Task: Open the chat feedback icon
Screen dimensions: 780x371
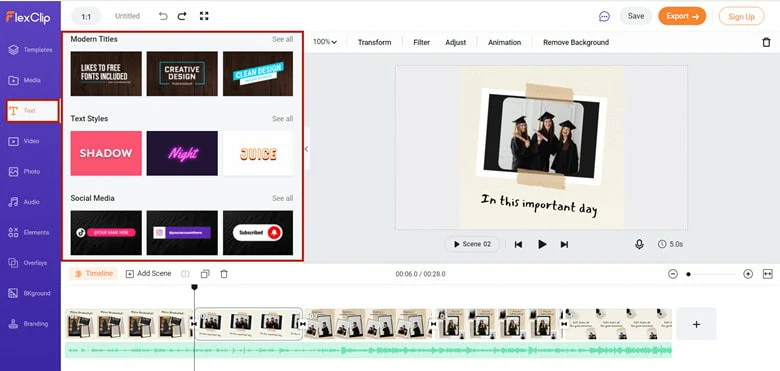Action: click(x=604, y=16)
